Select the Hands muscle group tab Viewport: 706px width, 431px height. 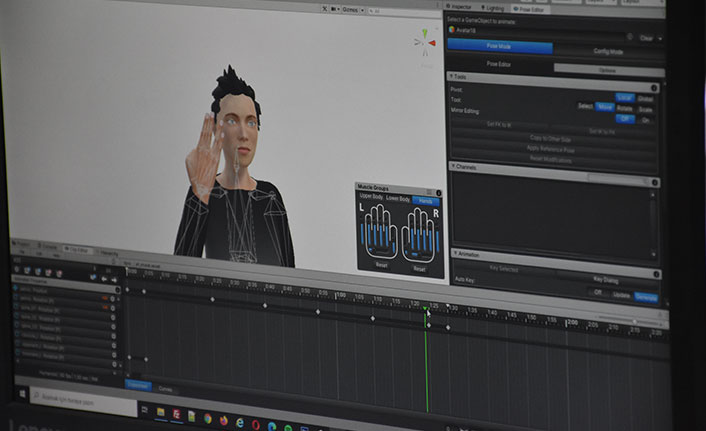tap(426, 201)
